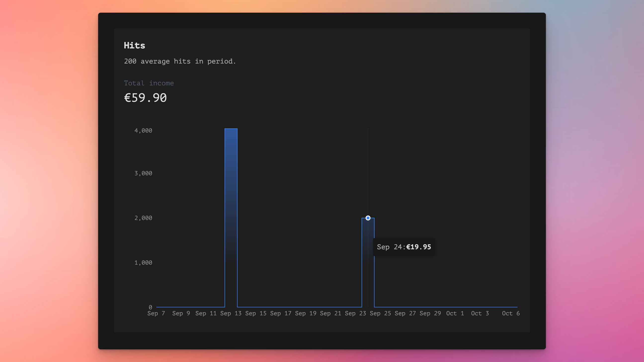
Task: Click the 'Sep 15' x-axis label
Action: [256, 313]
